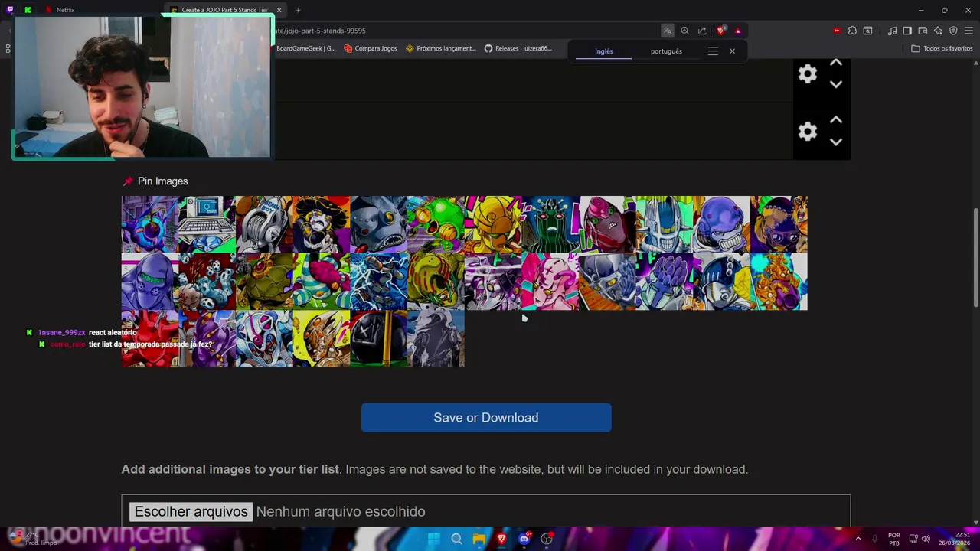Click the VPN shield toolbar icon

coord(953,31)
